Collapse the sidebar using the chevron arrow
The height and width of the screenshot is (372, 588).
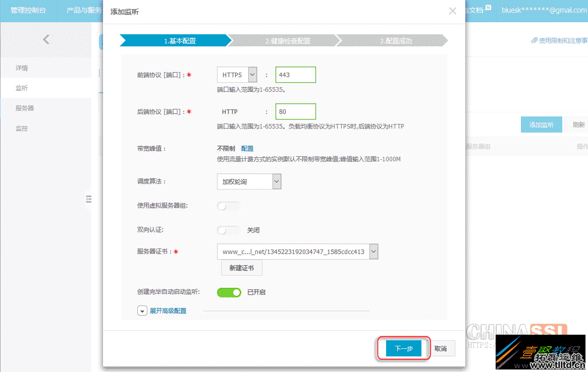pos(46,39)
